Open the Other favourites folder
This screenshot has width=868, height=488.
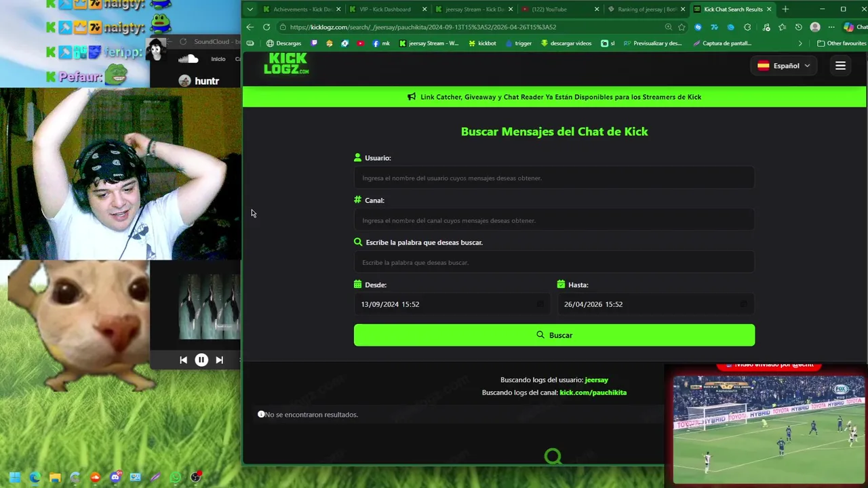pyautogui.click(x=842, y=43)
